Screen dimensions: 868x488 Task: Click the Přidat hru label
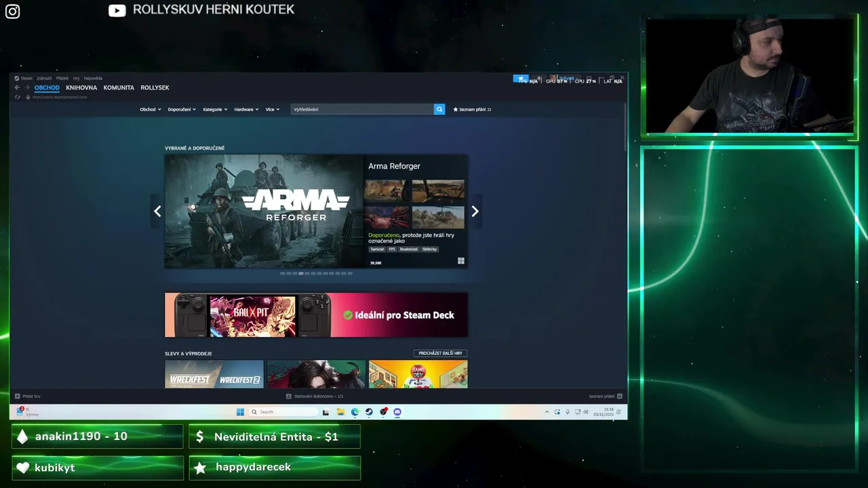pos(32,396)
